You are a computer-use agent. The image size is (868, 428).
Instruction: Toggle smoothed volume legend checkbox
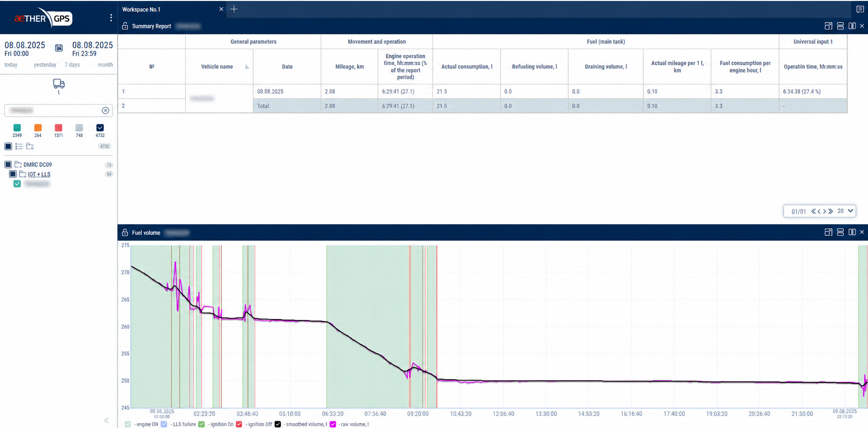[x=278, y=424]
